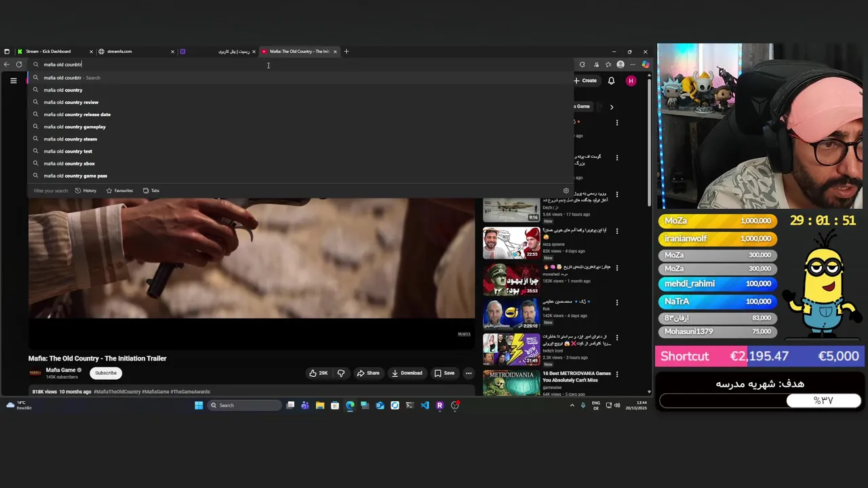868x488 pixels.
Task: Click the #MafiaTheOldCountry hashtag
Action: pos(117,392)
